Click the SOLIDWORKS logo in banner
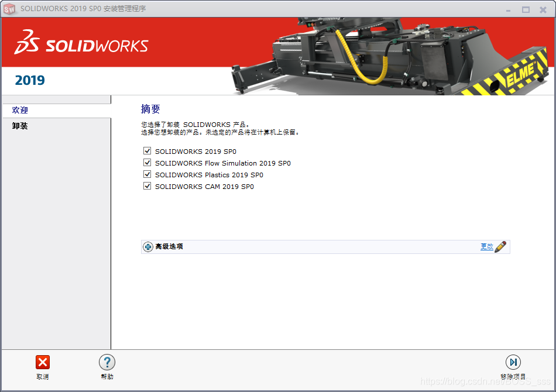This screenshot has height=392, width=556. [x=81, y=43]
